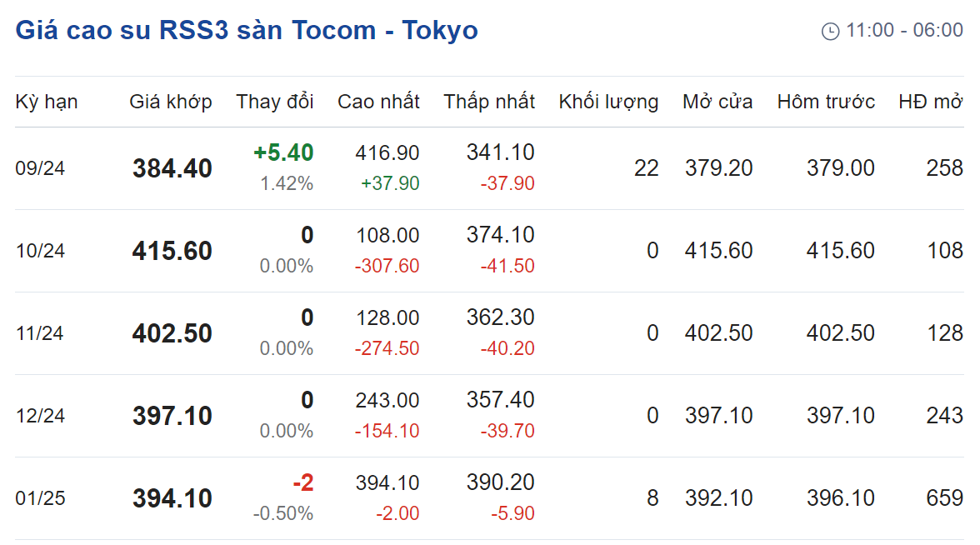Sort by Giá khớp column header
This screenshot has width=980, height=545.
[171, 102]
